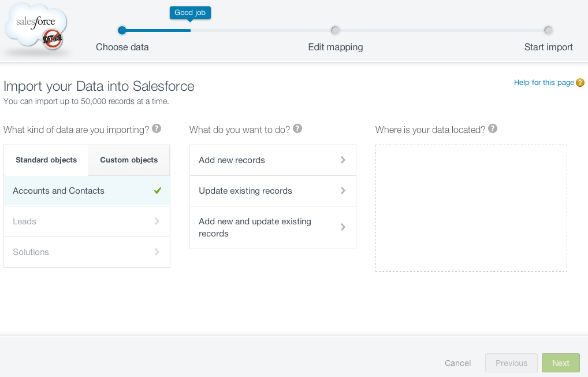Switch to the Custom objects tab
This screenshot has width=588, height=377.
pyautogui.click(x=129, y=160)
